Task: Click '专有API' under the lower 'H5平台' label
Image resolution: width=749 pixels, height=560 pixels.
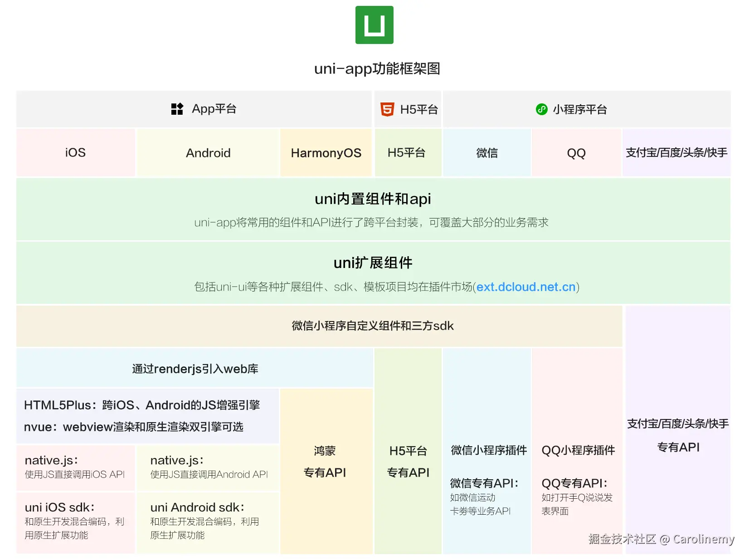Action: (x=408, y=472)
